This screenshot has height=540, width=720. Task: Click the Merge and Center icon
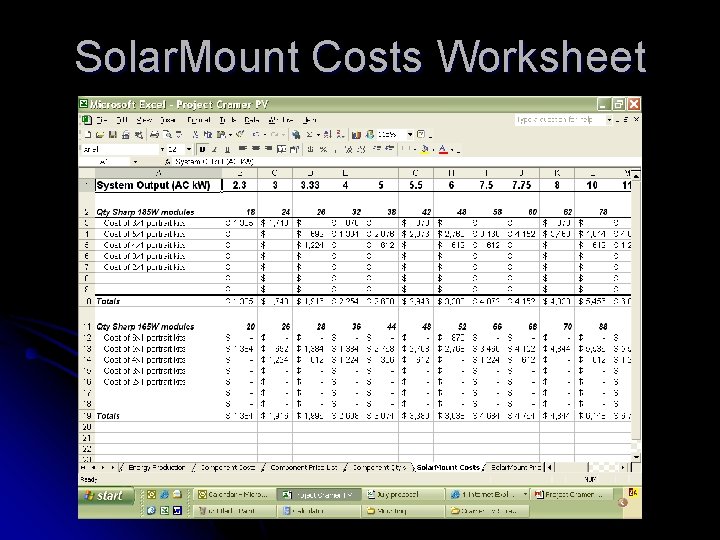281,149
